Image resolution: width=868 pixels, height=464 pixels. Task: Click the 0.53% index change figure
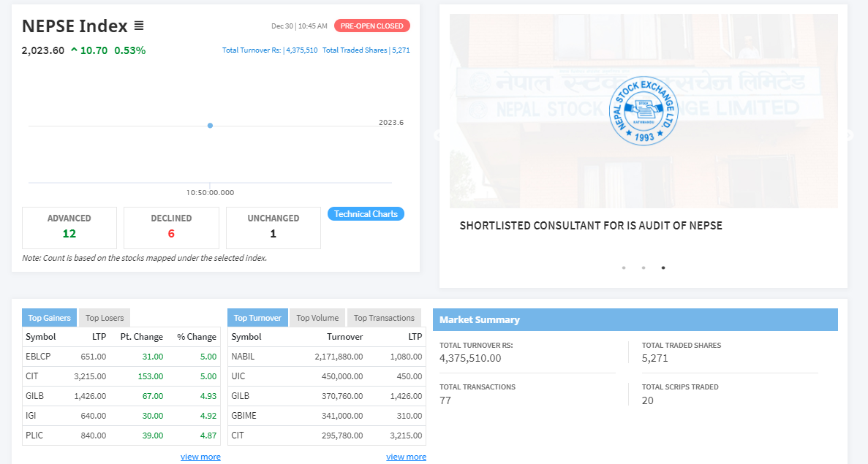130,50
